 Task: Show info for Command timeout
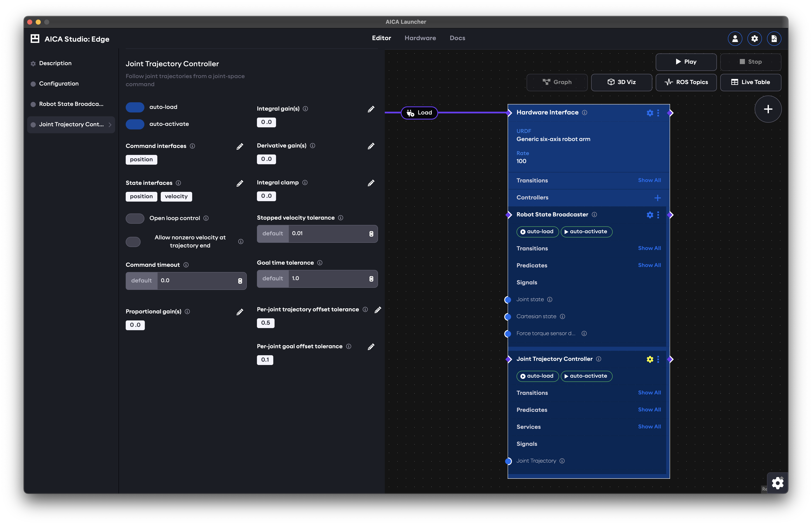tap(186, 265)
